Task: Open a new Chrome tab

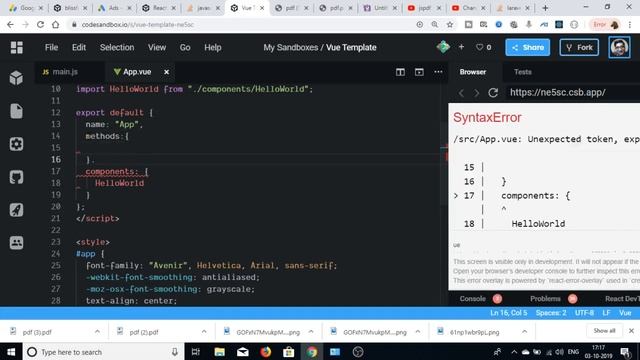Action: coord(545,8)
